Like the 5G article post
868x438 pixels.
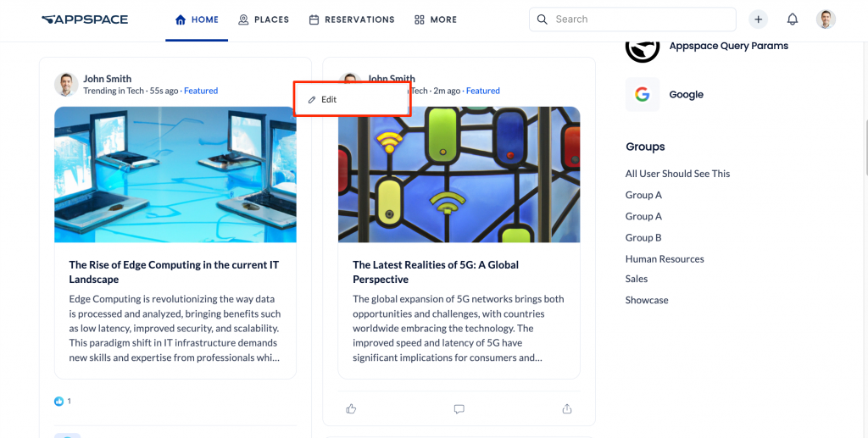[351, 408]
